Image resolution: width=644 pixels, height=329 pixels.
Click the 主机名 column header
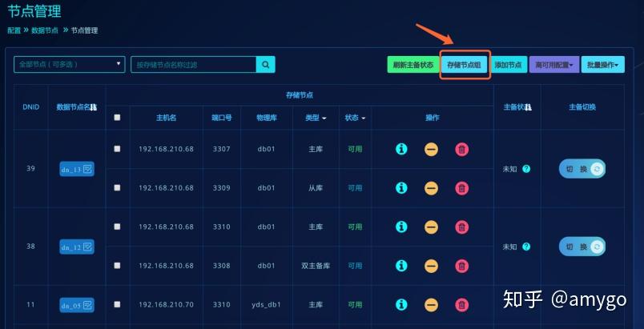click(166, 118)
